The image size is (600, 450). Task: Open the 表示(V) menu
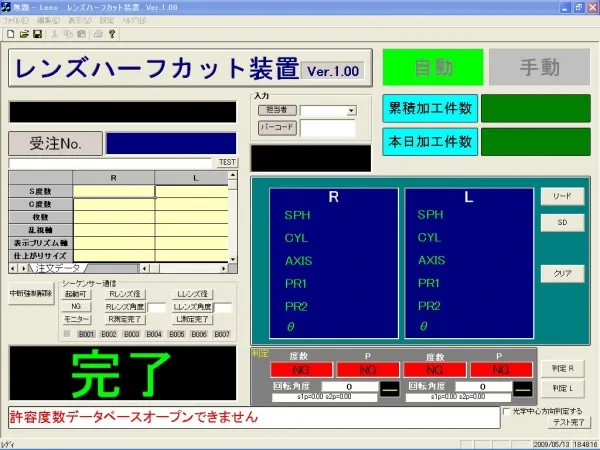(80, 20)
